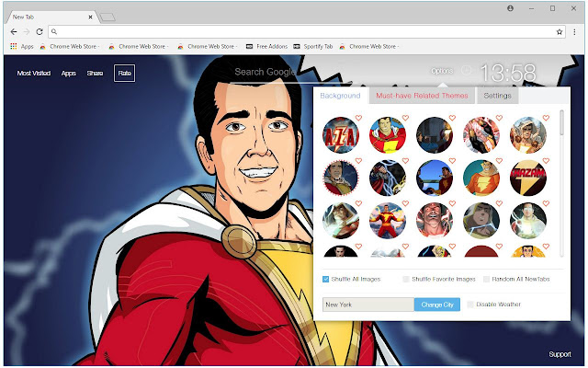Click the clock icon beside the time

(466, 71)
